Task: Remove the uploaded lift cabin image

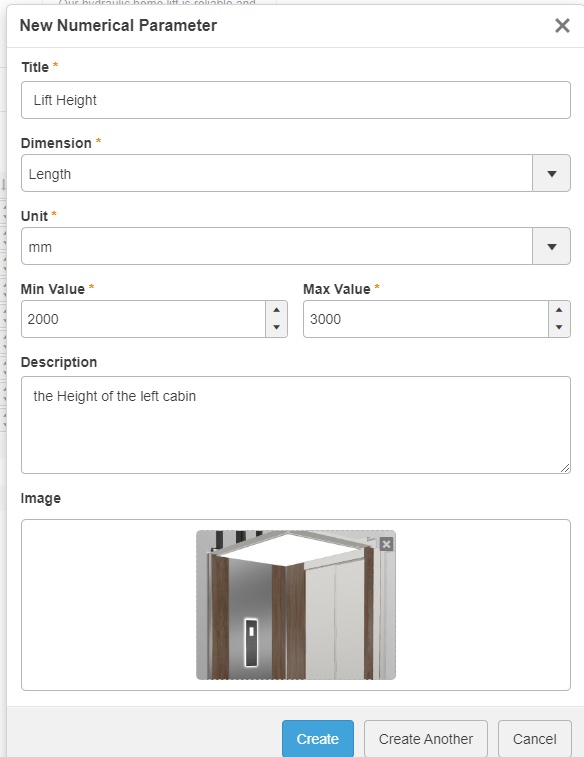Action: coord(386,545)
